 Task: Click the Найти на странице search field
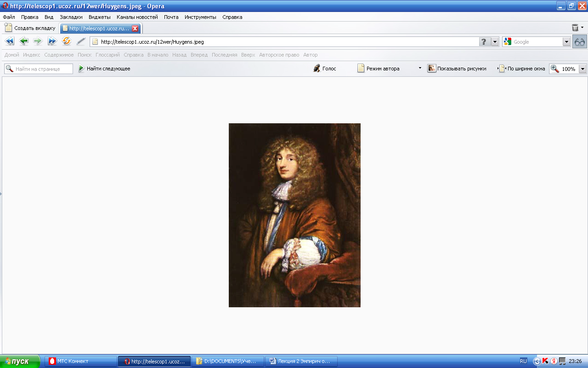[39, 69]
